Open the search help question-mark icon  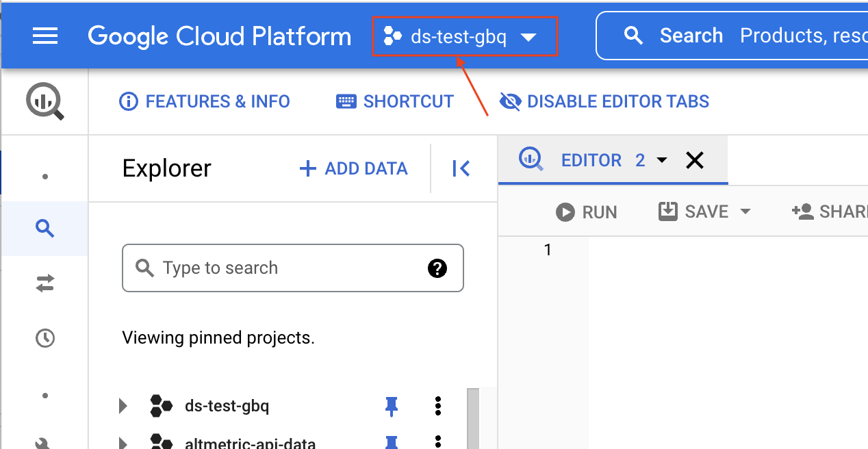[437, 268]
